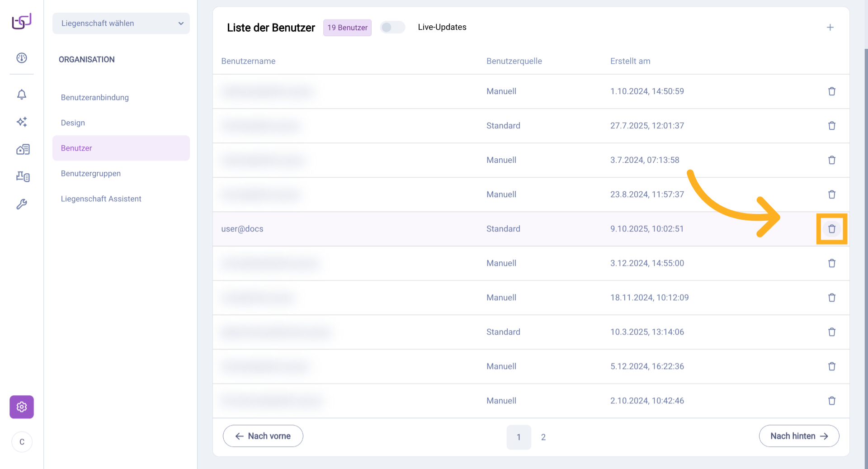The image size is (868, 469).
Task: Open the buildings icon in sidebar
Action: 23,149
